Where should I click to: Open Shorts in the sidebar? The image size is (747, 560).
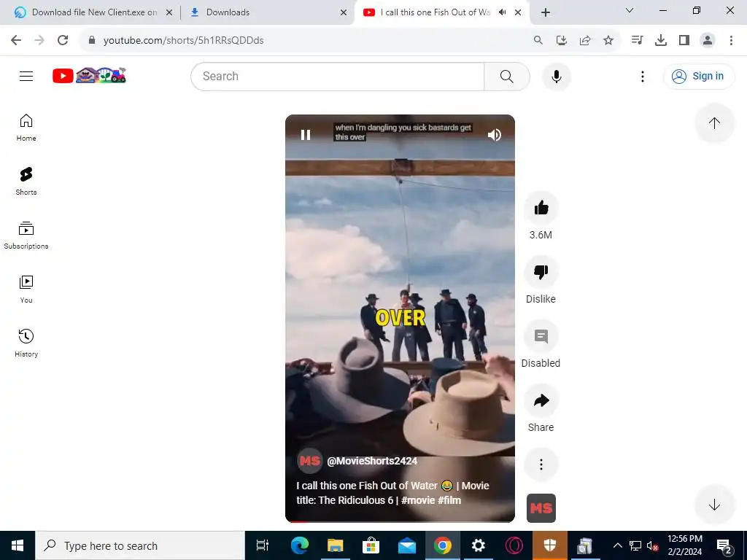pyautogui.click(x=26, y=182)
